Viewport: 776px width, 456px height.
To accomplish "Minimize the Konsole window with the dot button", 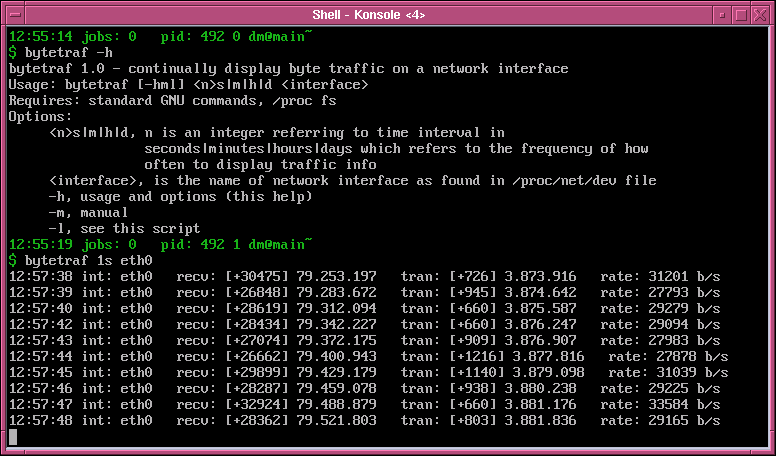I will coord(723,15).
